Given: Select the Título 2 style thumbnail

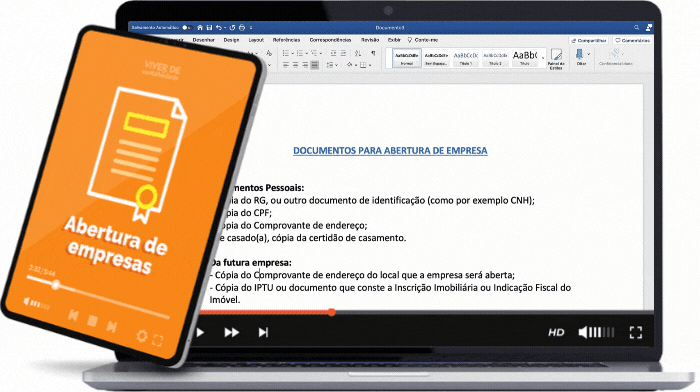Looking at the screenshot, I should (x=495, y=58).
